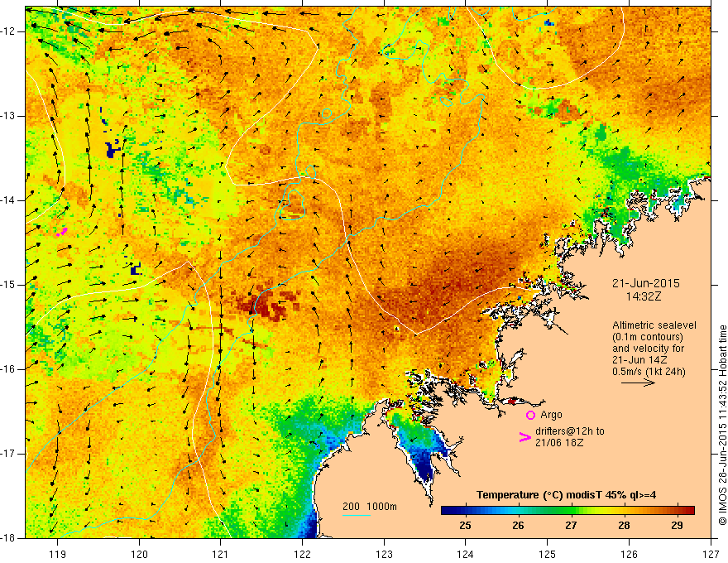Click the Altimetric sealevel caption line
Viewport: 728px width, 563px height.
click(x=654, y=325)
